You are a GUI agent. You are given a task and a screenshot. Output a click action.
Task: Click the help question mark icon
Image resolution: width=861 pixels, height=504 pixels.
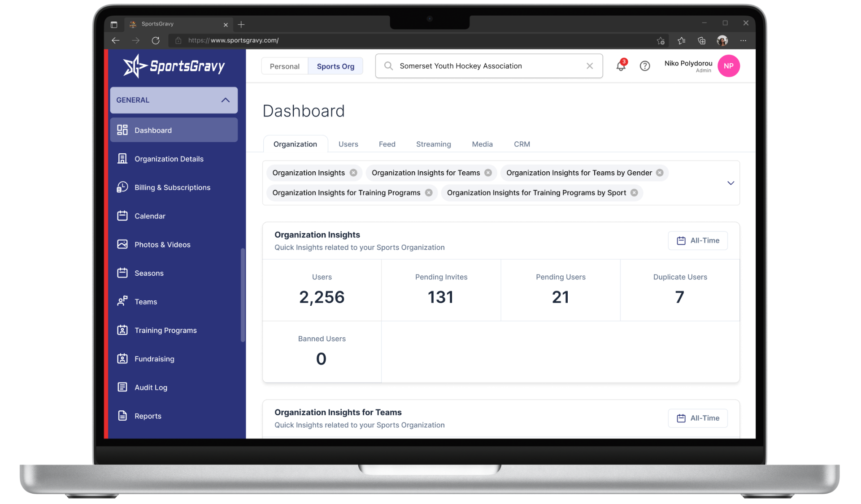click(x=644, y=66)
